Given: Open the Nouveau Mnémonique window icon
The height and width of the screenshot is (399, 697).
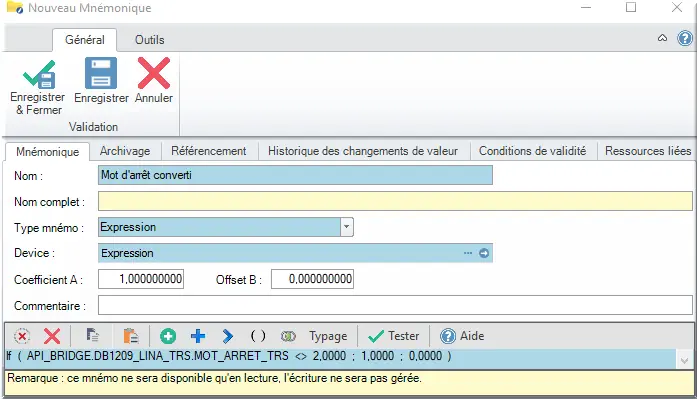Looking at the screenshot, I should [x=15, y=8].
